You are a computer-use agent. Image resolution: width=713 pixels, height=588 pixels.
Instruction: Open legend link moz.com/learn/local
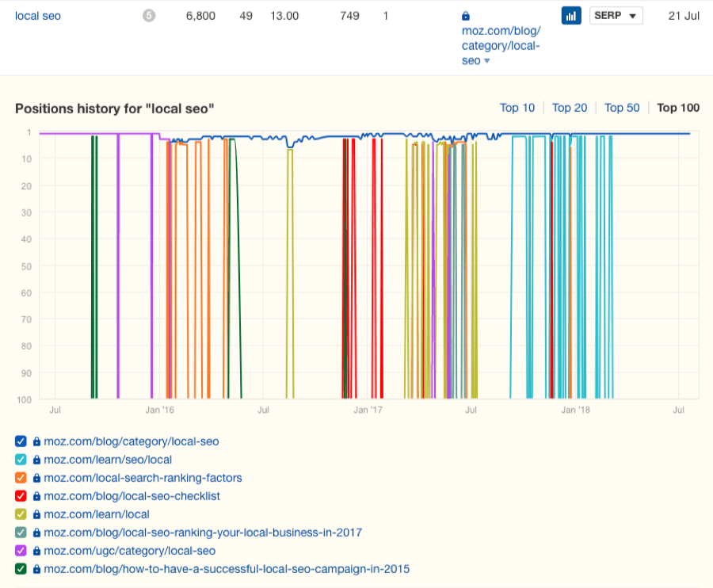click(97, 514)
